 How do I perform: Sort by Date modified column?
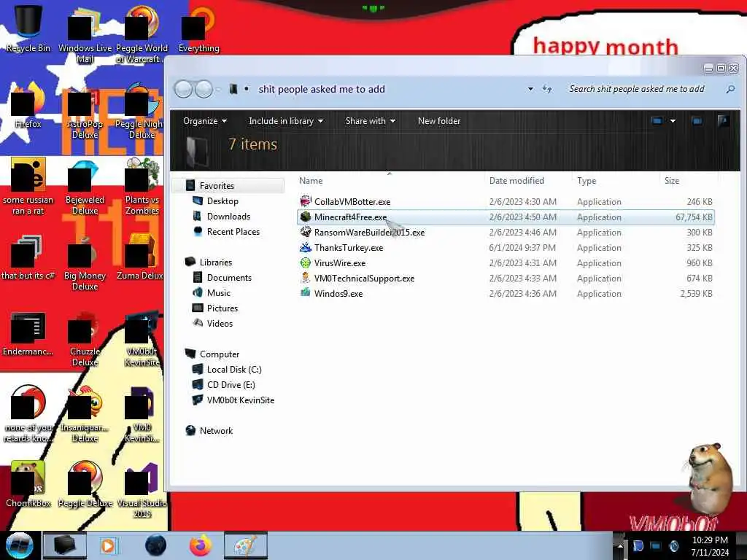coord(516,181)
